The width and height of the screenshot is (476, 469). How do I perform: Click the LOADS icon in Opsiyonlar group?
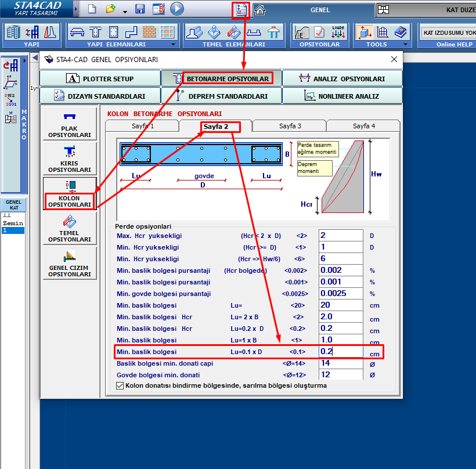(x=338, y=33)
